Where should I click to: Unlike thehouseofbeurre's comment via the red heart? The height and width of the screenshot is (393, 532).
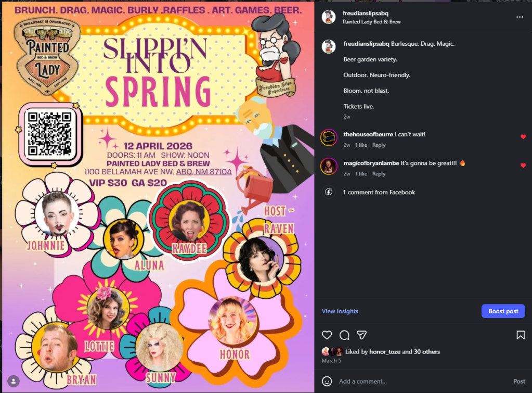[x=524, y=137]
